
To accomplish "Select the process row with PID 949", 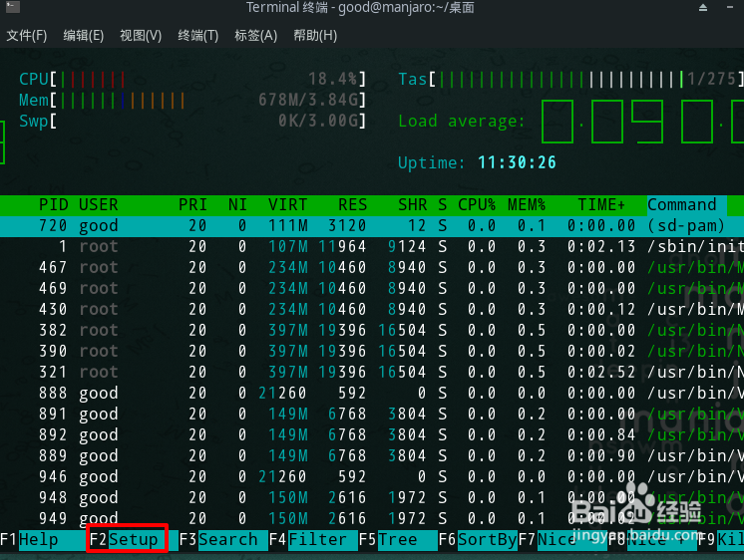I will click(372, 518).
